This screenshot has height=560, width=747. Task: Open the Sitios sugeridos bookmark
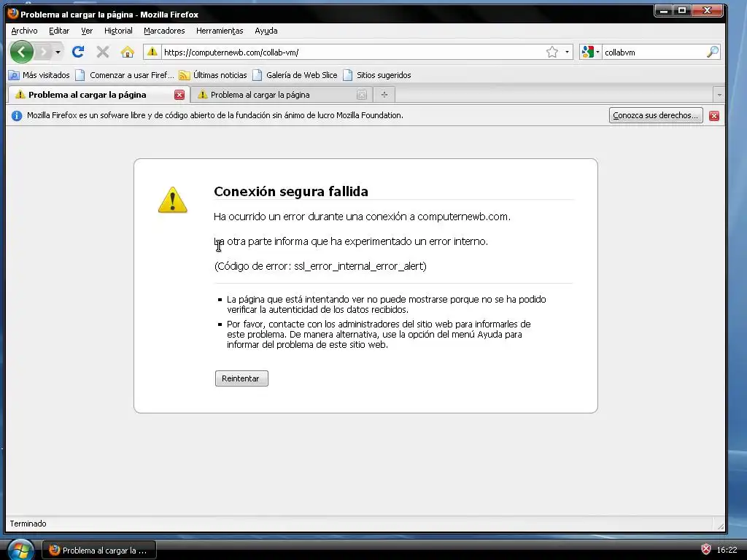pos(377,75)
